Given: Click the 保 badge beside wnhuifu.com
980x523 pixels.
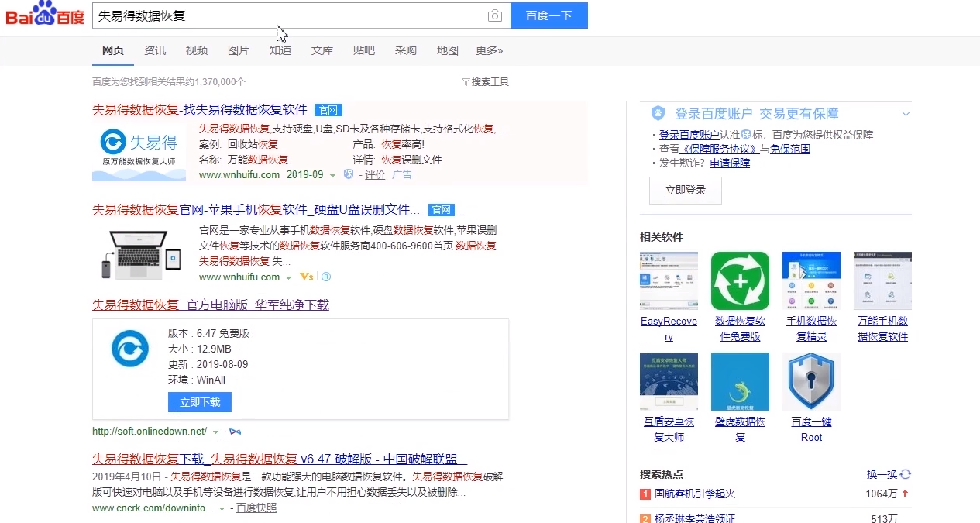Looking at the screenshot, I should 348,174.
